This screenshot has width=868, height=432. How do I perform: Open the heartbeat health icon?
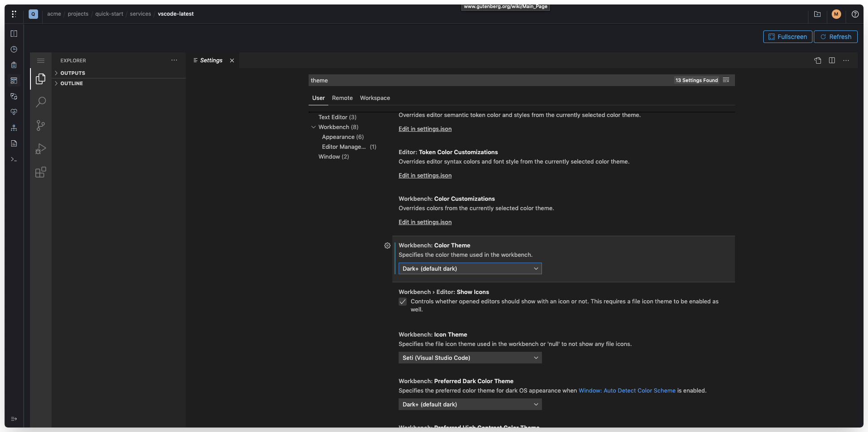click(x=14, y=112)
